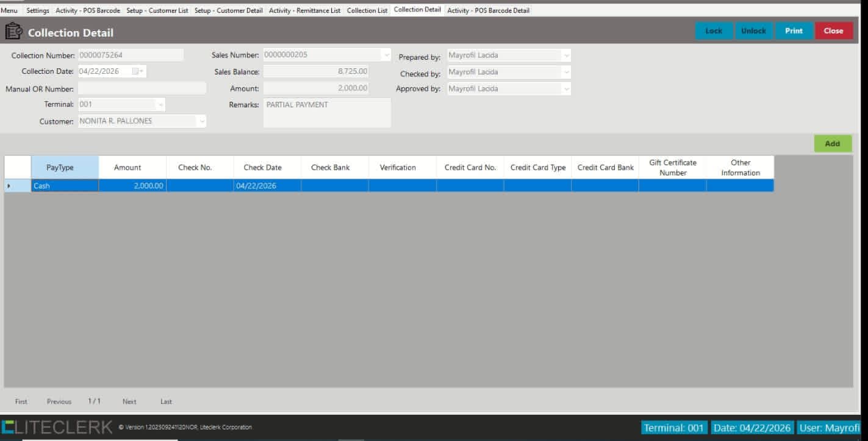Click the Check Bank column header
Screen dimensions: 868x441
tap(335, 168)
